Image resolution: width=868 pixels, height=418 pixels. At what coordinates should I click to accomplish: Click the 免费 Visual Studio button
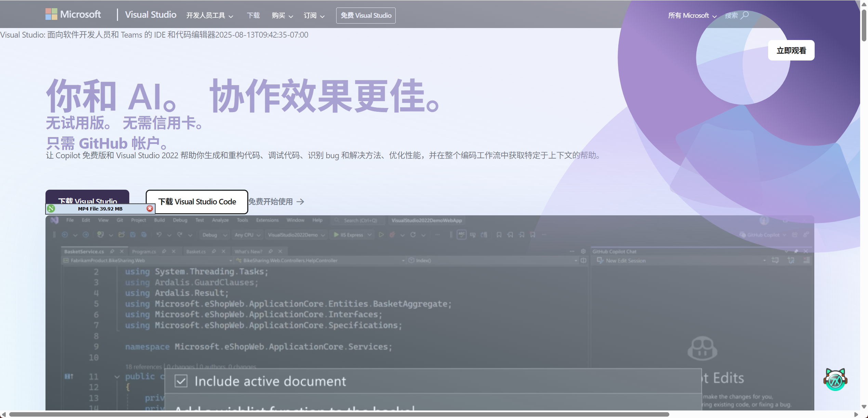366,16
